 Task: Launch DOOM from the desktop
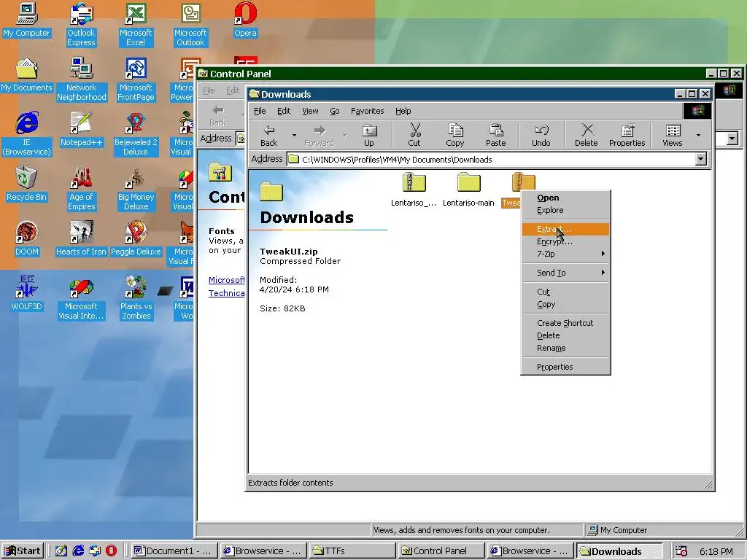pyautogui.click(x=26, y=239)
